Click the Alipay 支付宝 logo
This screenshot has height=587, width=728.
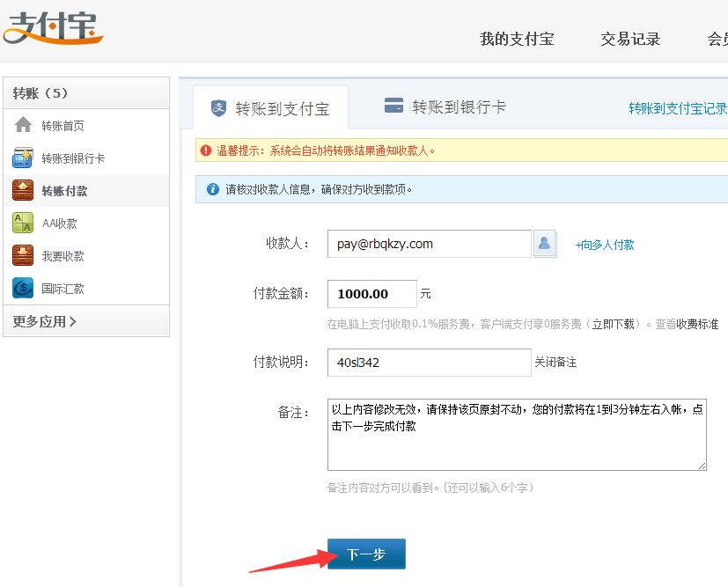(53, 28)
